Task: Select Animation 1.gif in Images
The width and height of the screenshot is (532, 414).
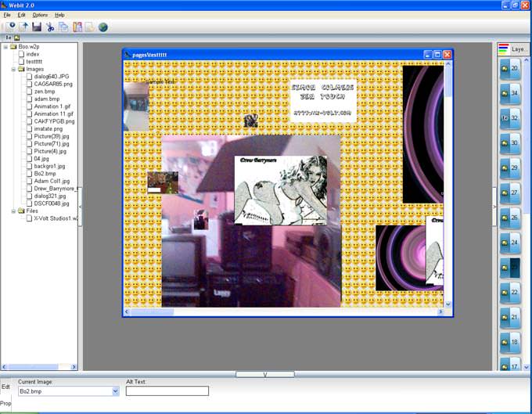Action: click(x=52, y=106)
